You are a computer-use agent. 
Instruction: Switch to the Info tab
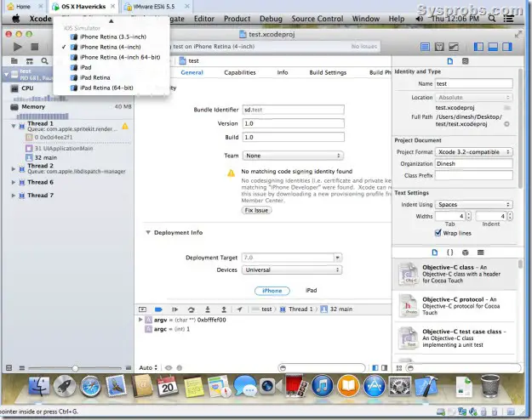click(283, 72)
